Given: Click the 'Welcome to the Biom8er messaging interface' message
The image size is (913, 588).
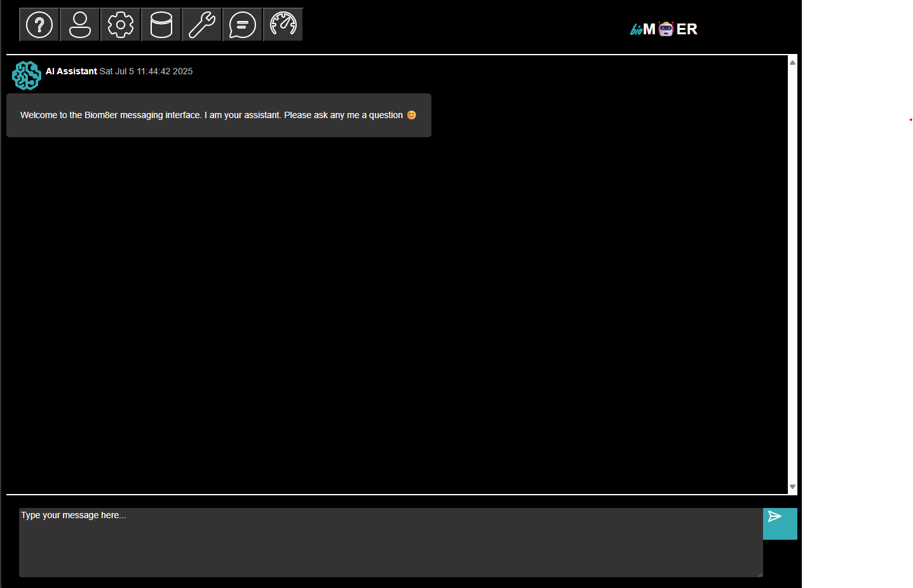Looking at the screenshot, I should 219,115.
